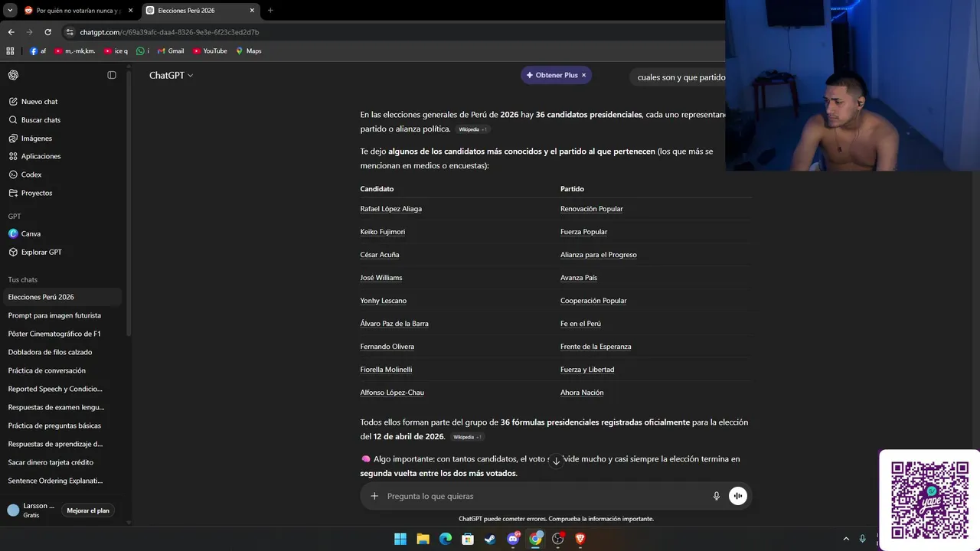This screenshot has height=551, width=980.
Task: Click the Ahora Nación link
Action: (582, 393)
